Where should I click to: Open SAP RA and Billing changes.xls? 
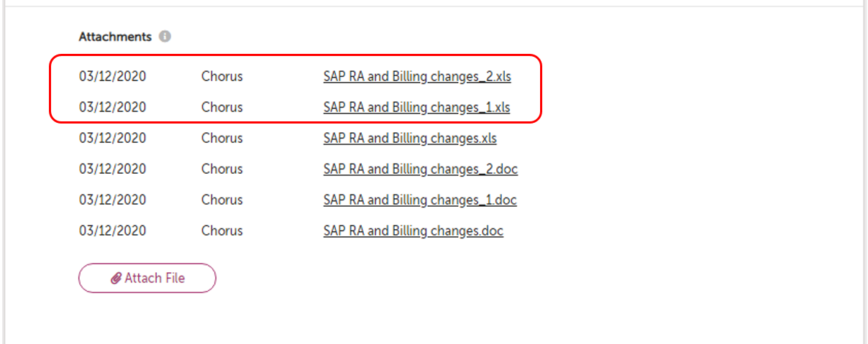point(410,138)
